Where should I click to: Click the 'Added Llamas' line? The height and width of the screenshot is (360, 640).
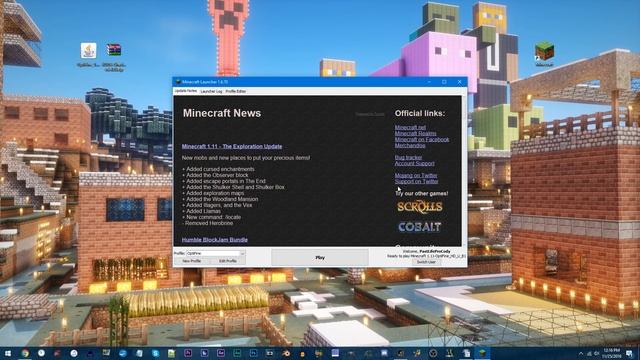pyautogui.click(x=201, y=211)
